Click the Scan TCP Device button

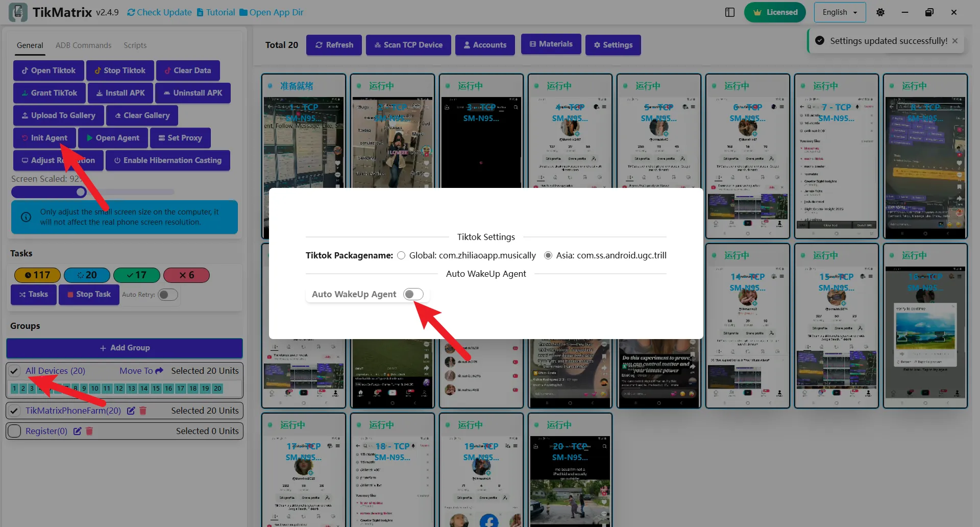click(408, 45)
